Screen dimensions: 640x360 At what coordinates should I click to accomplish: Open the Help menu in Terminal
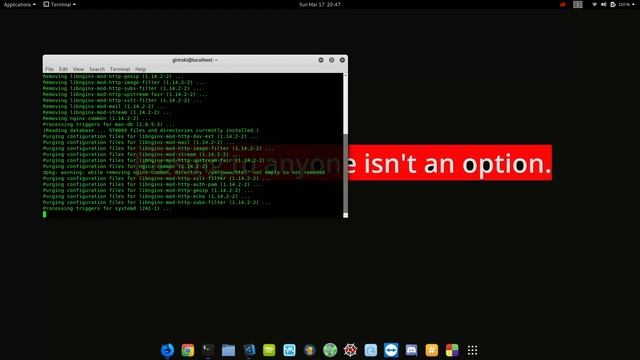[140, 69]
